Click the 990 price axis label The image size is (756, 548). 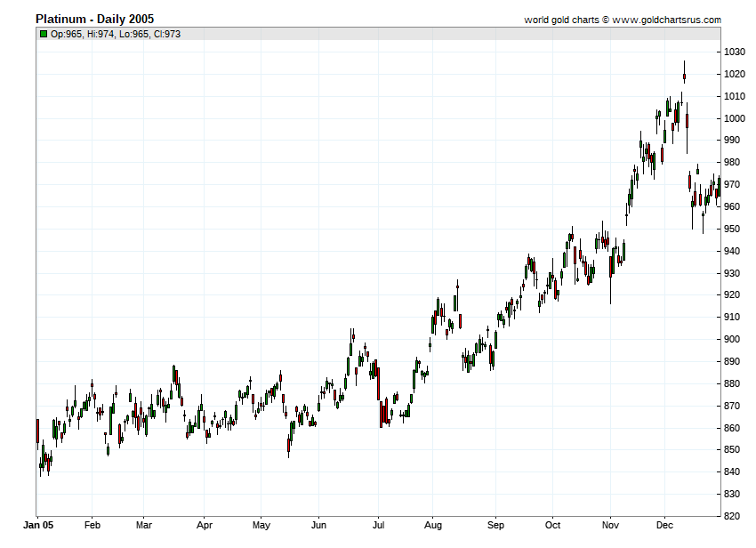pyautogui.click(x=732, y=141)
